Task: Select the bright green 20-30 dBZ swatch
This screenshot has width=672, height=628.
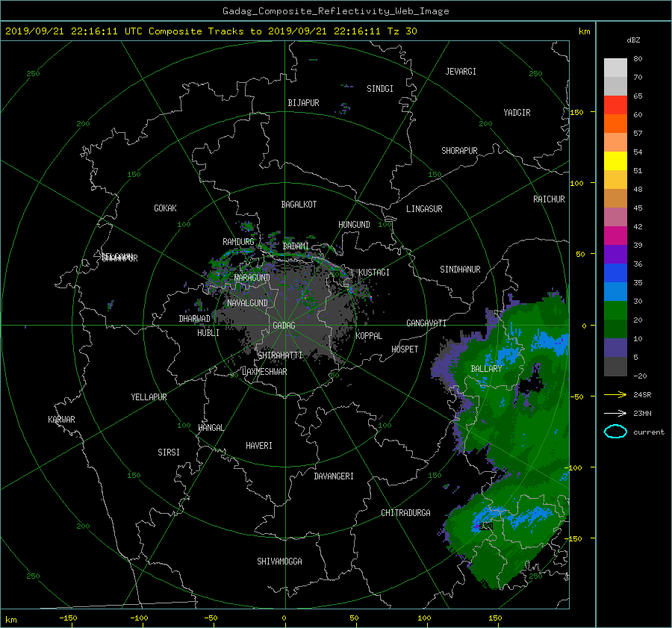Action: point(615,311)
